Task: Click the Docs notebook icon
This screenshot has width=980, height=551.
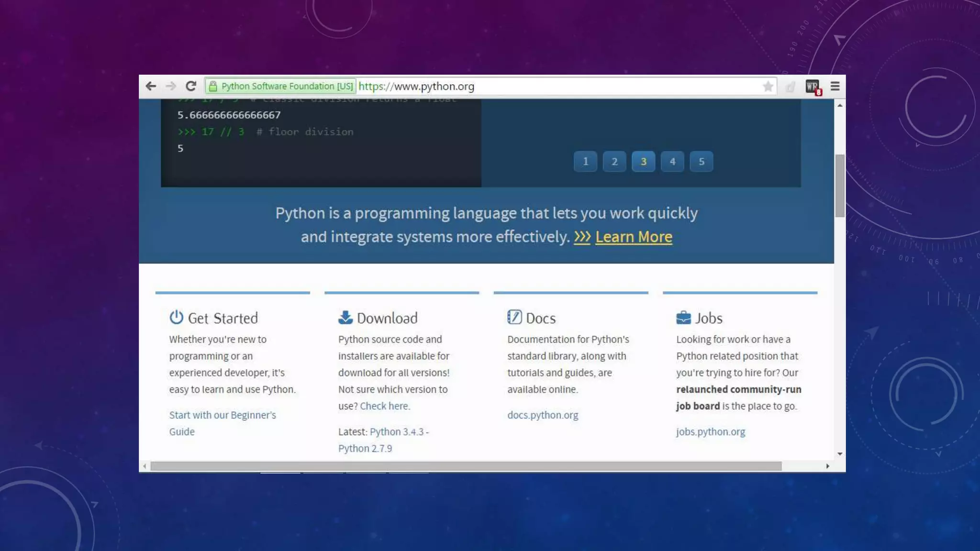Action: tap(514, 317)
